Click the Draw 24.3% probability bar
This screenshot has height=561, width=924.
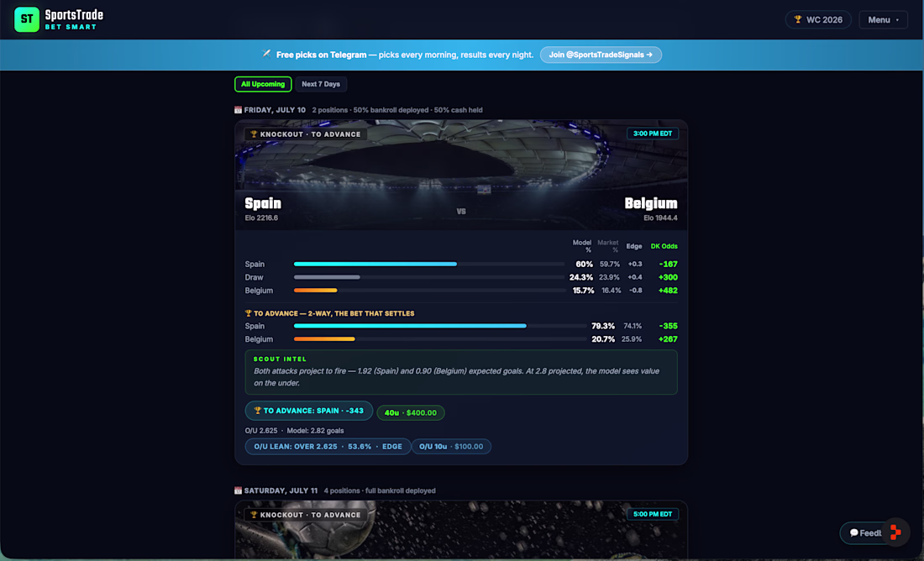coord(429,277)
